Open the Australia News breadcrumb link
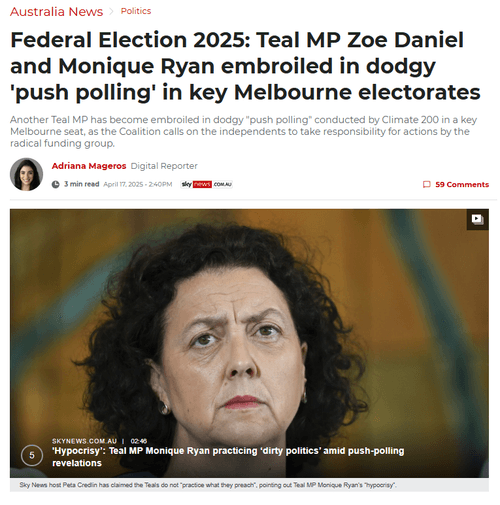Screen dimensions: 500x505 [56, 12]
